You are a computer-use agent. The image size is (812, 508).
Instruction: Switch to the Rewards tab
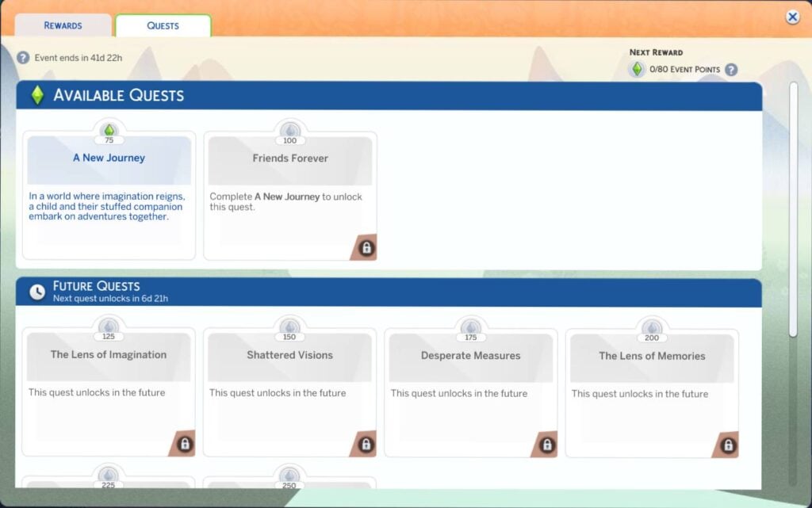(63, 25)
